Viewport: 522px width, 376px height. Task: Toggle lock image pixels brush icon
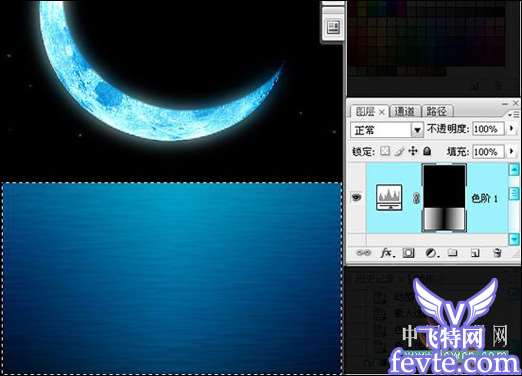(x=399, y=152)
